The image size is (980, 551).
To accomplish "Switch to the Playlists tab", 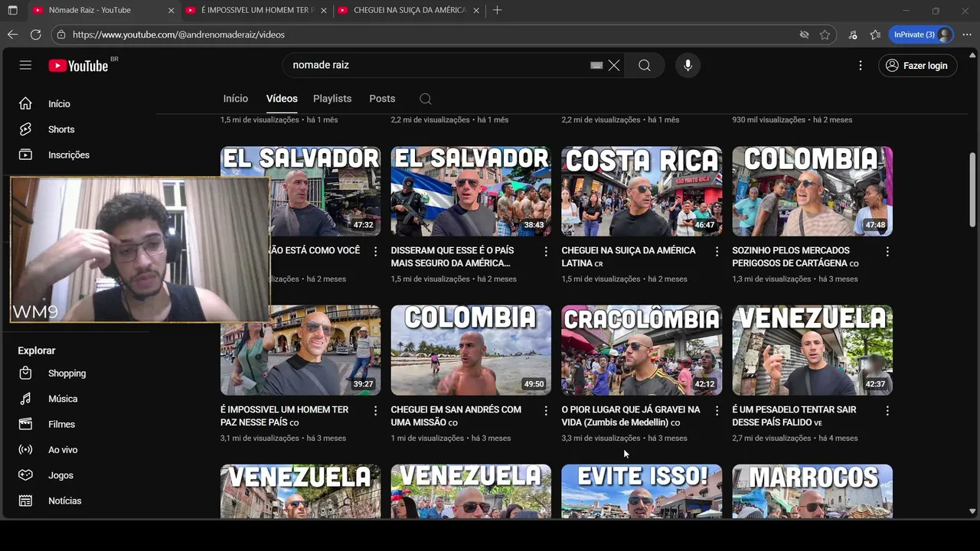I will 332,99.
